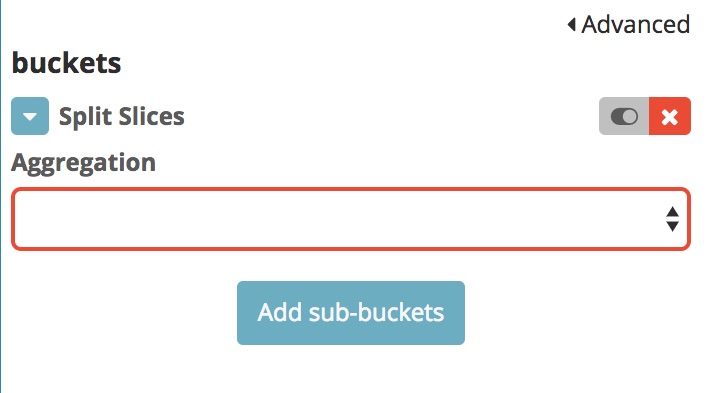Screen dimensions: 713x393
Task: Click the upward arrow of Aggregation selector
Action: (673, 212)
